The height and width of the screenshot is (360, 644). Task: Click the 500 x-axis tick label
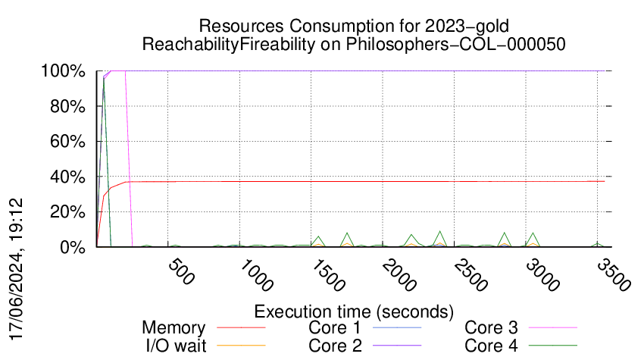(181, 271)
